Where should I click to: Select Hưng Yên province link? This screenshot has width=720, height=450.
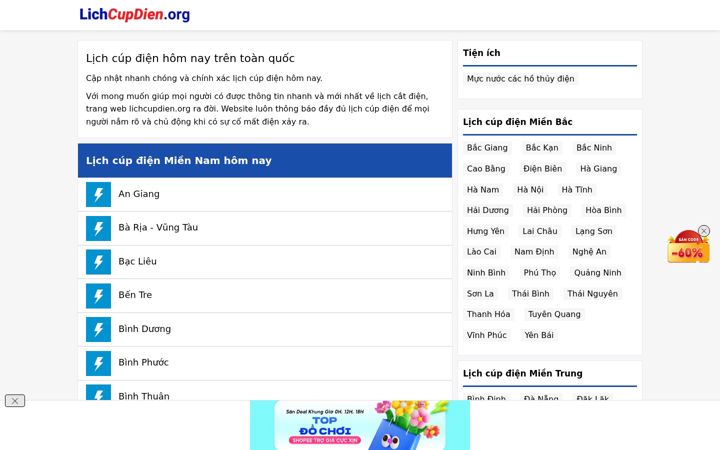(485, 231)
